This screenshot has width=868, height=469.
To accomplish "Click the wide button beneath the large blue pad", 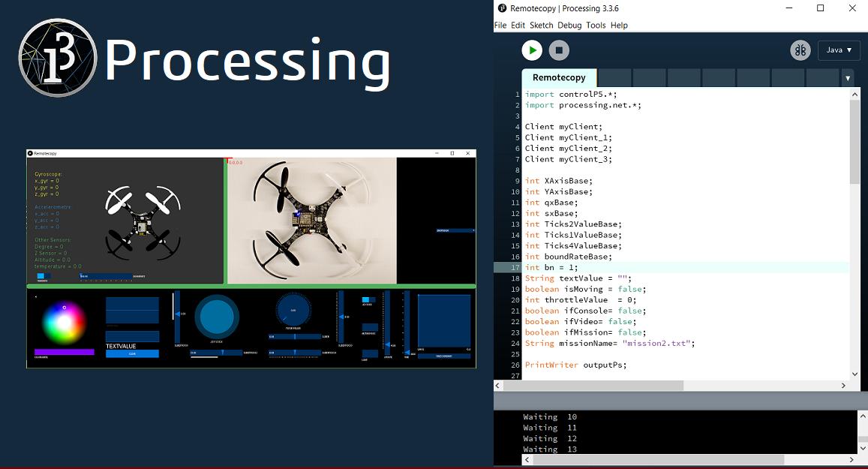I will (444, 356).
